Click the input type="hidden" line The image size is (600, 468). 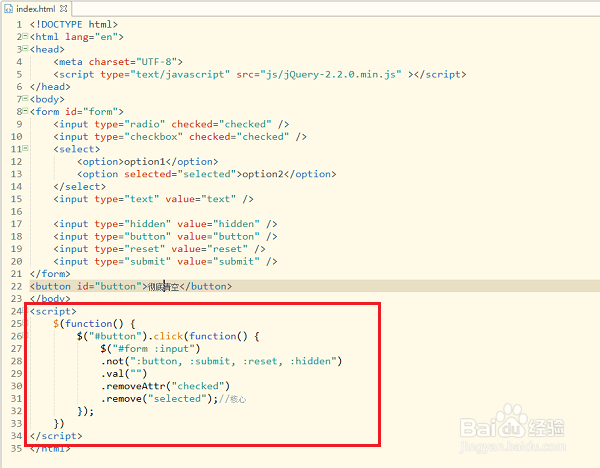pyautogui.click(x=165, y=224)
